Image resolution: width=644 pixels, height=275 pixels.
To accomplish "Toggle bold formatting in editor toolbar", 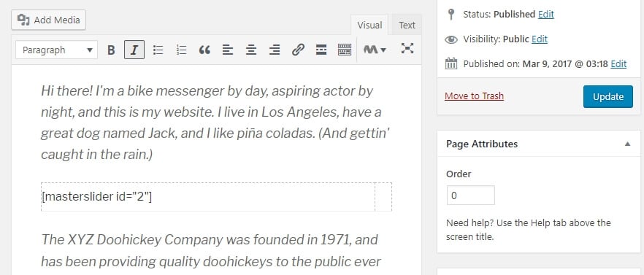I will (x=111, y=50).
